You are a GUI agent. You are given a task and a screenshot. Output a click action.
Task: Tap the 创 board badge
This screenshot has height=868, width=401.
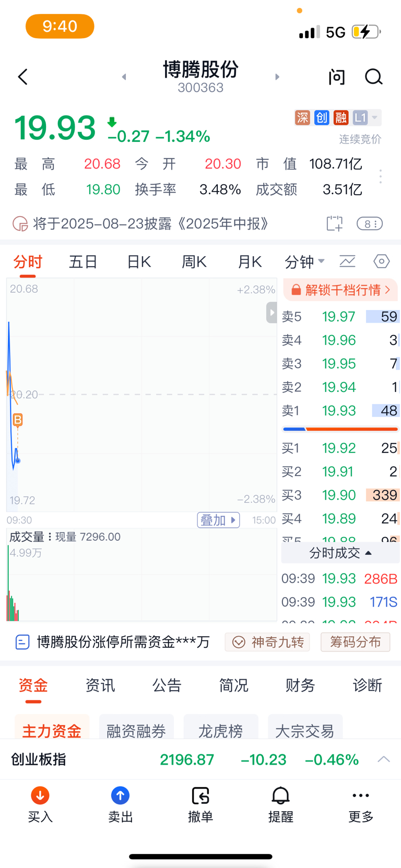322,117
